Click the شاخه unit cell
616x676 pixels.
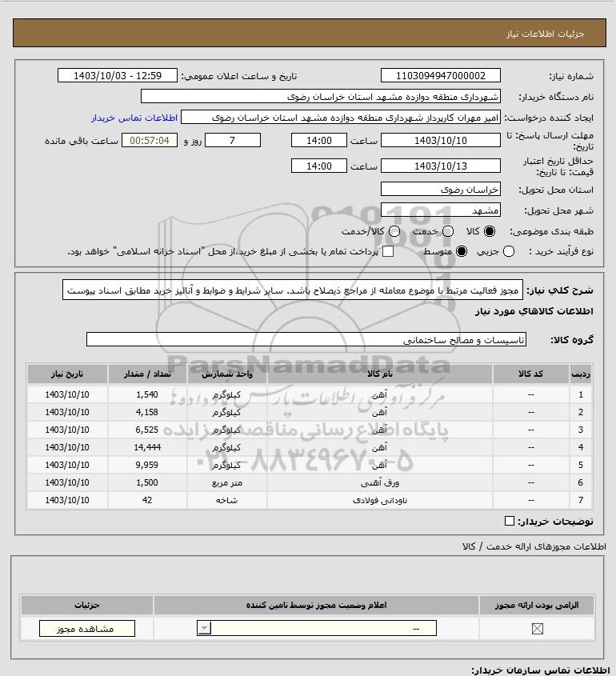pos(227,500)
